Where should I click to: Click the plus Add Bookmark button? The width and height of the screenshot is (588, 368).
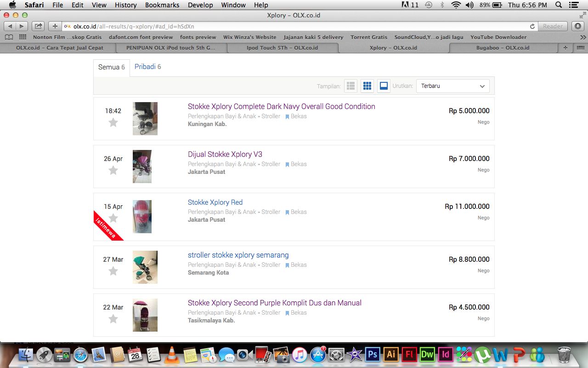pyautogui.click(x=55, y=26)
